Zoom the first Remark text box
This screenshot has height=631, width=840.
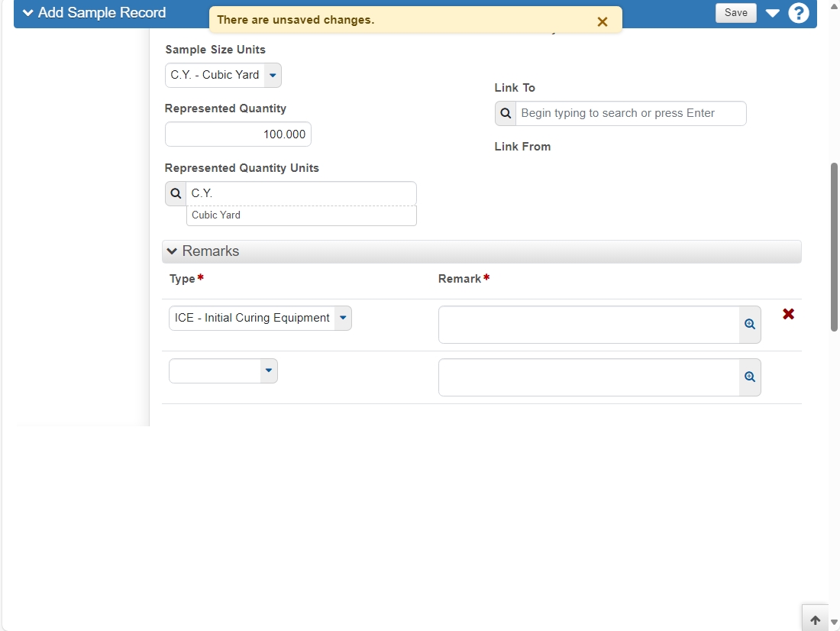(x=749, y=325)
